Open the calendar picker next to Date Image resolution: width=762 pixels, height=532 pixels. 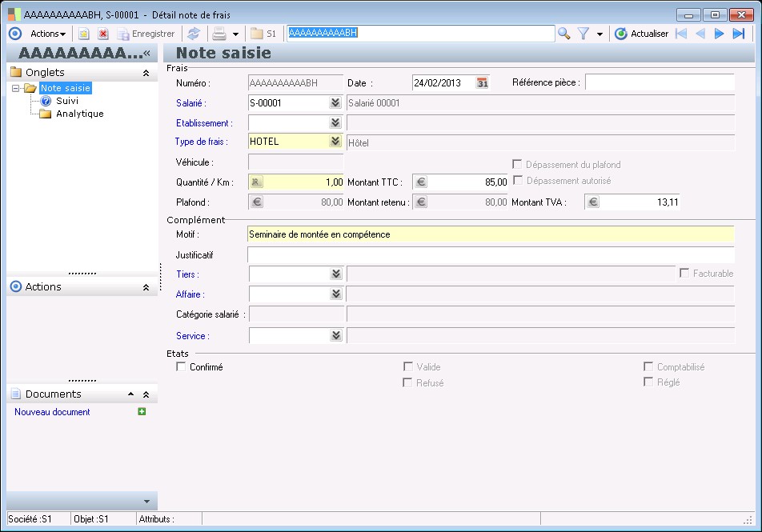pyautogui.click(x=482, y=83)
